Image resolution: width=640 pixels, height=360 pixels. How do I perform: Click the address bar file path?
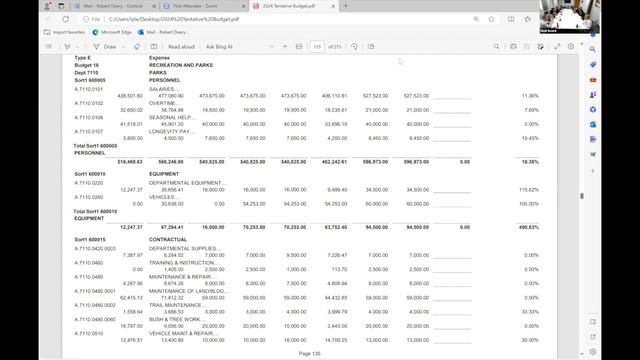[x=174, y=19]
